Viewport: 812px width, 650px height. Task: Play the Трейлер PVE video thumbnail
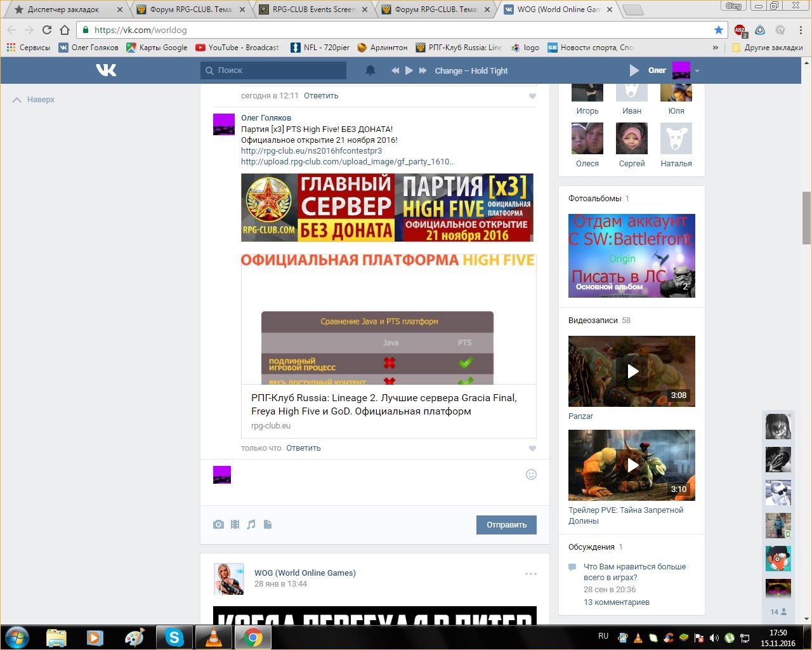tap(632, 465)
